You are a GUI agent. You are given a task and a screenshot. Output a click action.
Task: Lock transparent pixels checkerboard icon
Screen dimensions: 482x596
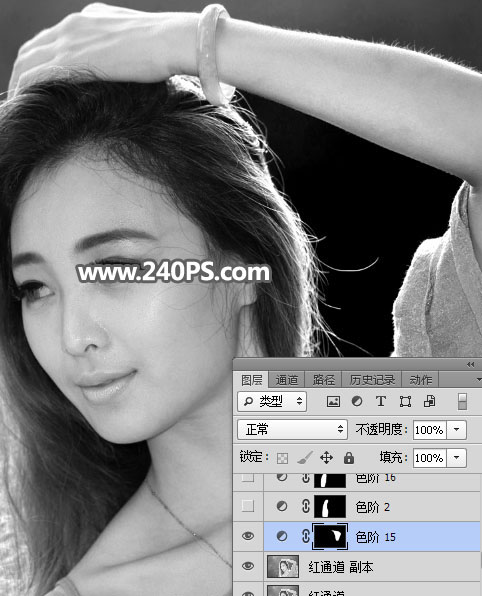[282, 458]
